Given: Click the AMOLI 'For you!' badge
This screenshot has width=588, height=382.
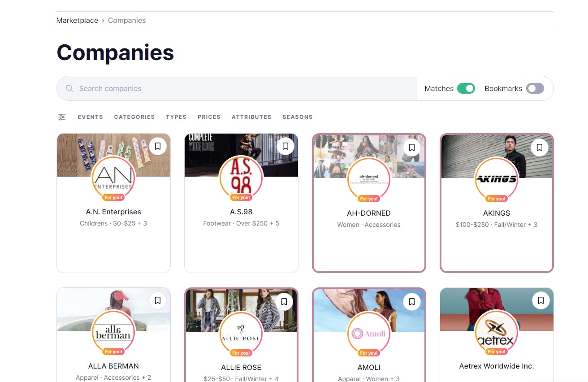Looking at the screenshot, I should pos(369,353).
